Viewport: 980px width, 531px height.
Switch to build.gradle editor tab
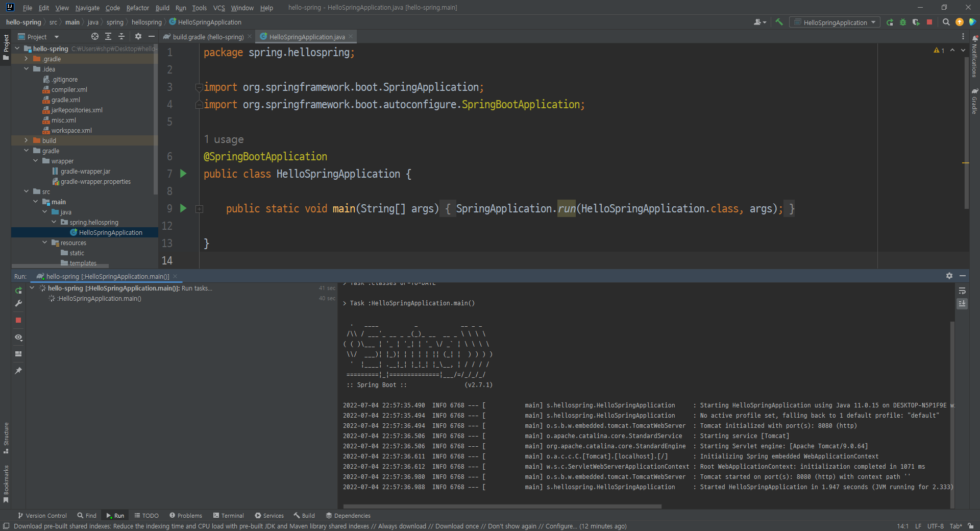(208, 37)
